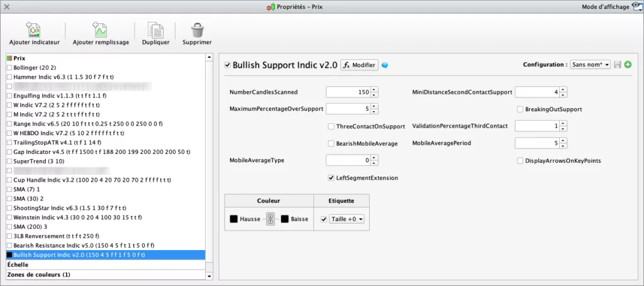Screen dimensions: 644x286
Task: Open Mode d'affichage eye icon
Action: pyautogui.click(x=636, y=6)
